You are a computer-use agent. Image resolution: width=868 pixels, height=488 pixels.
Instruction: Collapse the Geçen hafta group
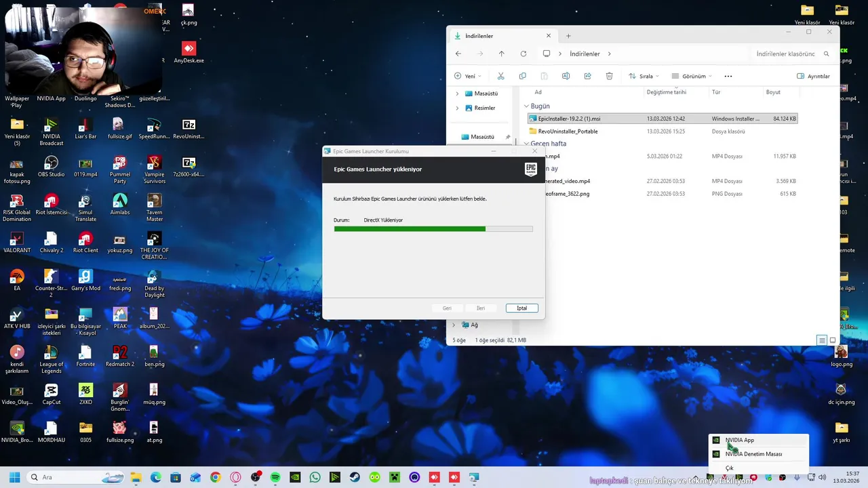(x=526, y=144)
